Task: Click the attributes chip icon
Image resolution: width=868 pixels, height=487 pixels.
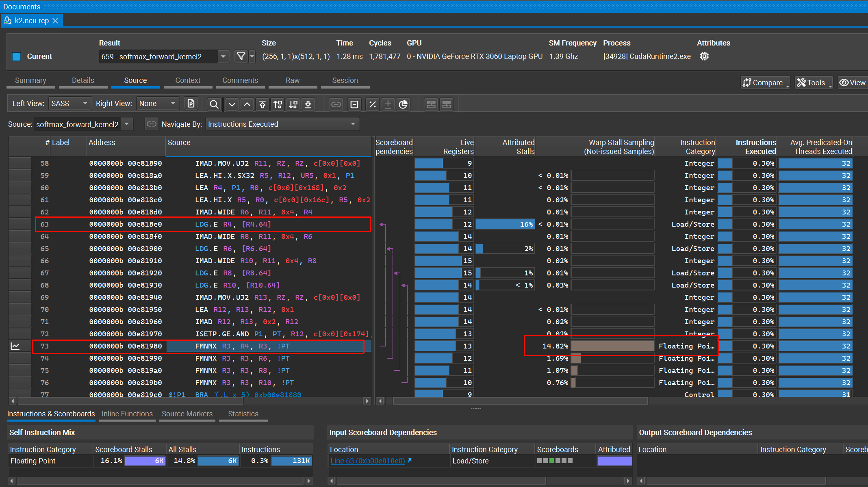Action: coord(704,56)
